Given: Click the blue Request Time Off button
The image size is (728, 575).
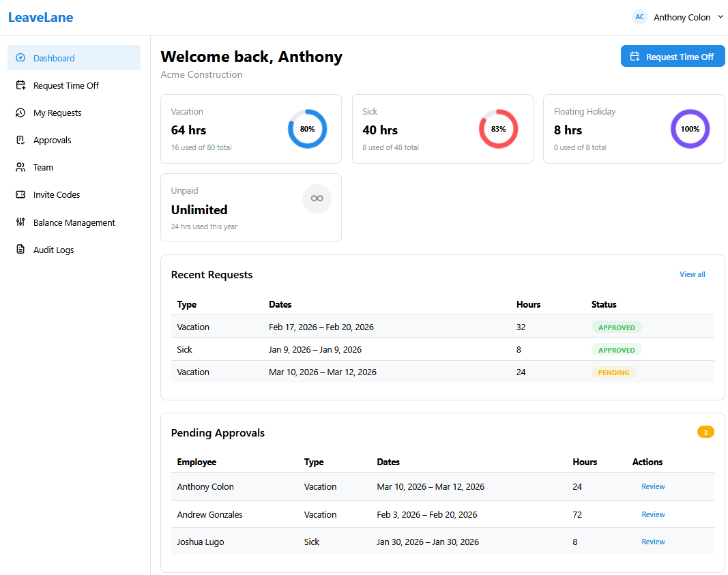Looking at the screenshot, I should (x=673, y=56).
